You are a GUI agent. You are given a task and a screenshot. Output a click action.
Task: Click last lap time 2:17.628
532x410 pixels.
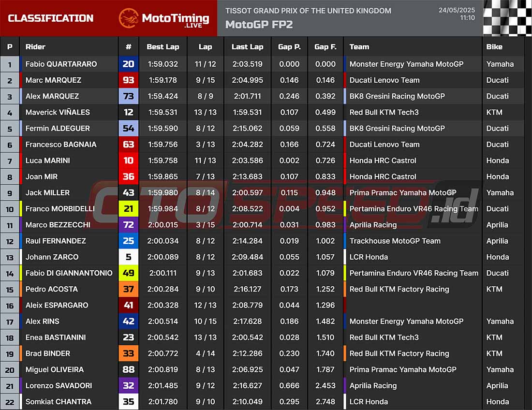(247, 321)
